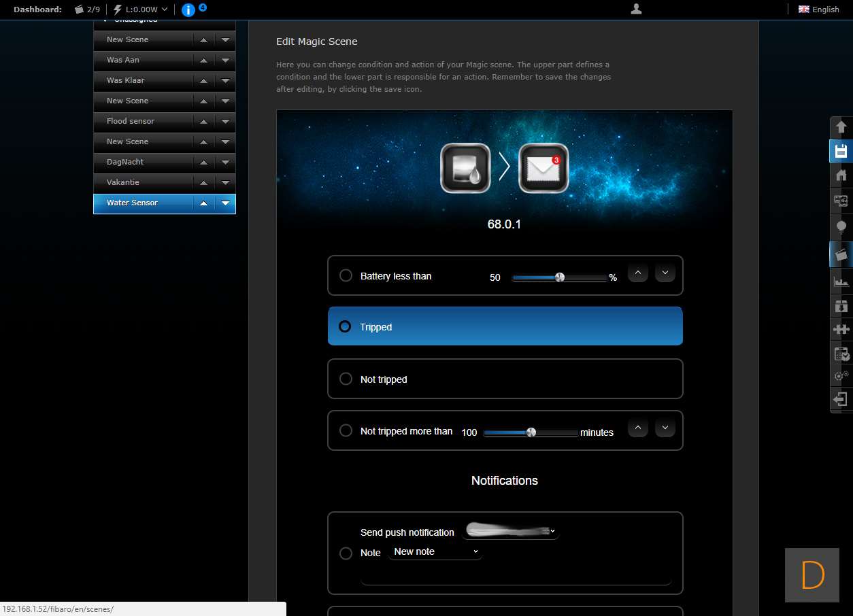
Task: Click the scroll-to-top arrow icon
Action: pos(841,127)
